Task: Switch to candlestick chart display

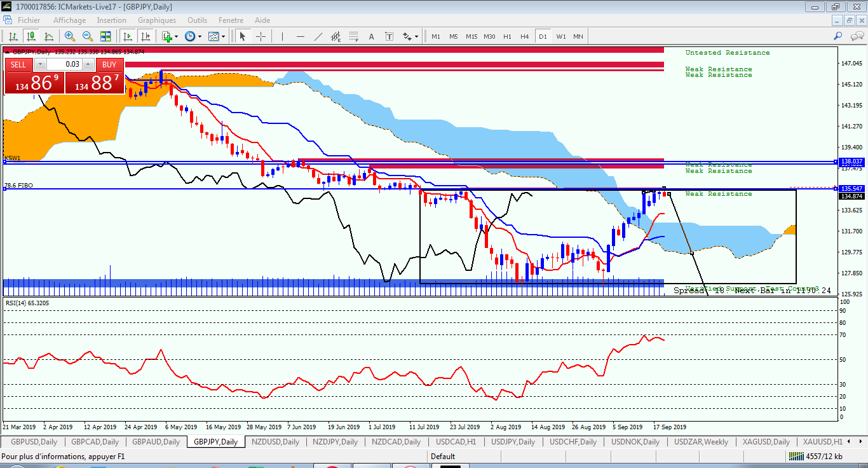Action: [x=30, y=36]
